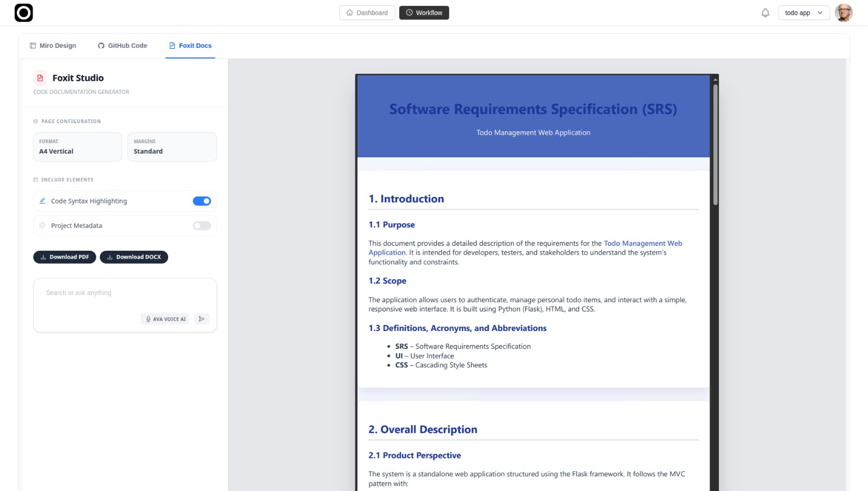
Task: Go to the Dashboard view
Action: point(367,12)
